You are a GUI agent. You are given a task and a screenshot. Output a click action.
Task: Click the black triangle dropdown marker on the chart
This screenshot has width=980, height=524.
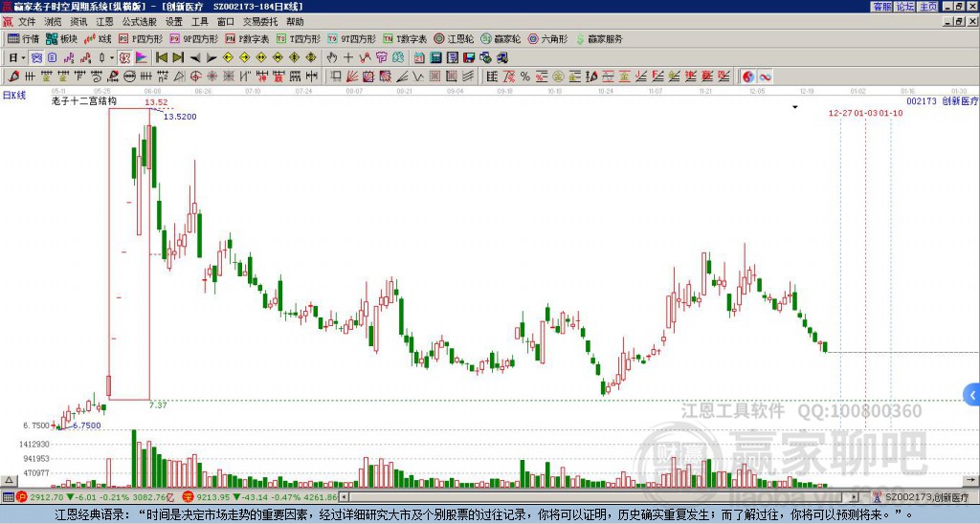[795, 107]
